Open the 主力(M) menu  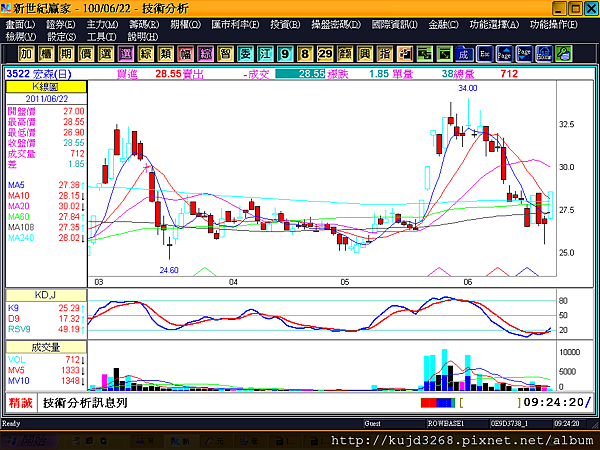(102, 24)
